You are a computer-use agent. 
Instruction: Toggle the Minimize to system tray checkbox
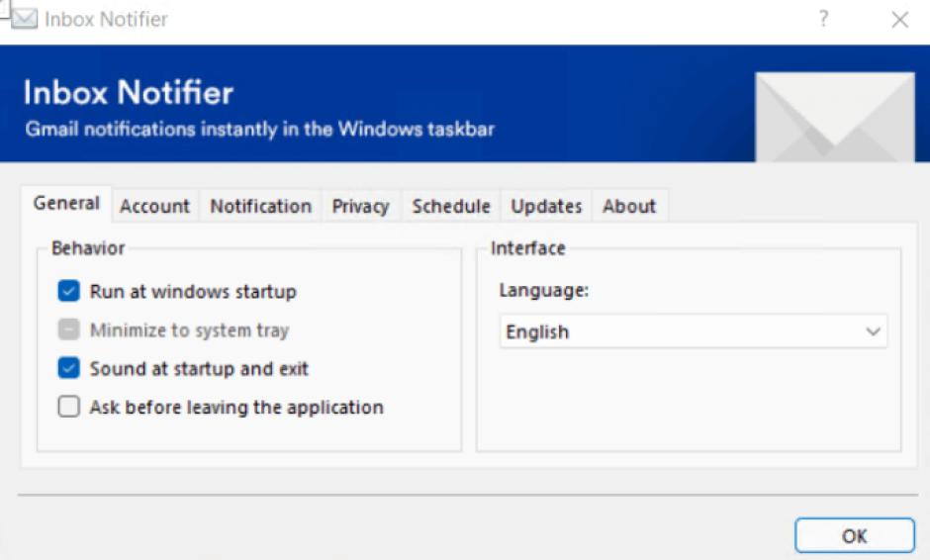68,330
